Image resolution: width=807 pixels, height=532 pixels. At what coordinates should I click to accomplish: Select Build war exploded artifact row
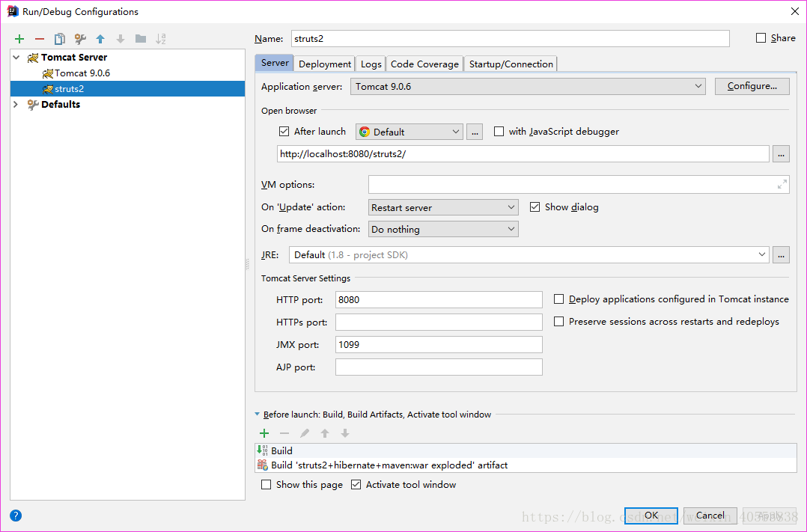pyautogui.click(x=526, y=465)
